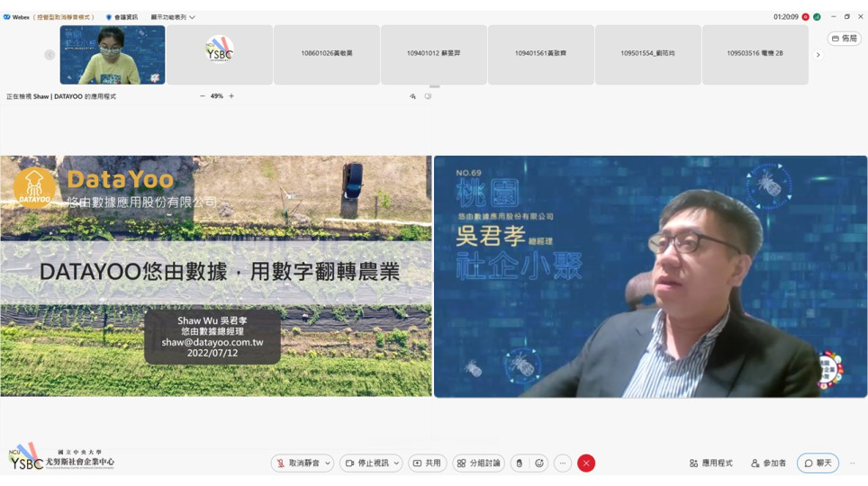Open the 參加者 participants panel
The width and height of the screenshot is (868, 486).
point(768,463)
